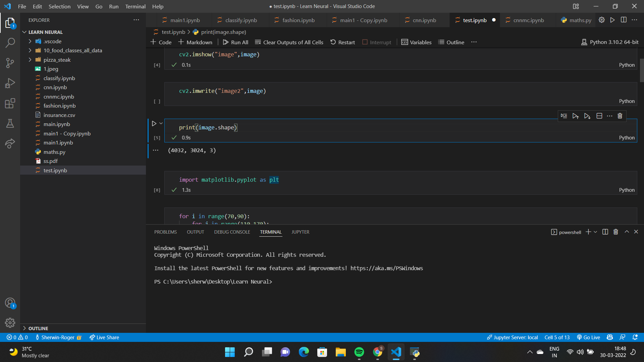644x362 pixels.
Task: Restart the notebook kernel
Action: coord(342,42)
